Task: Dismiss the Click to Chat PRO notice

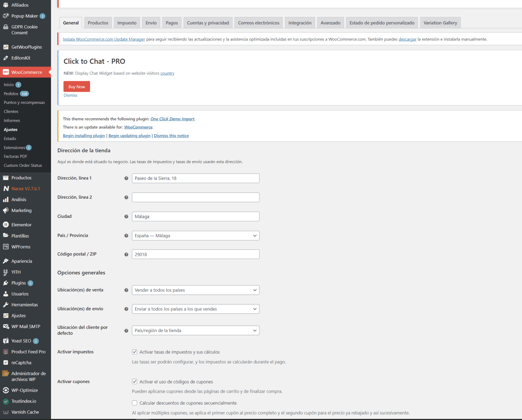Action: [x=70, y=95]
